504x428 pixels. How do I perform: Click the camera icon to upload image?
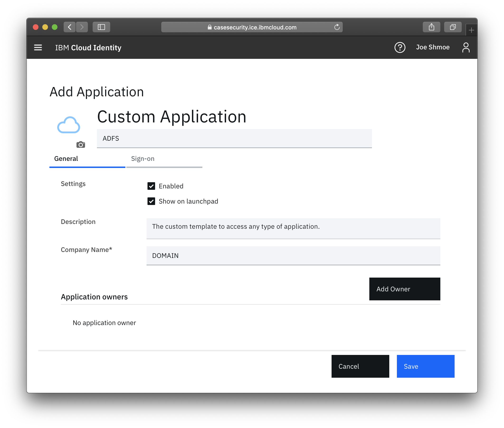coord(80,144)
